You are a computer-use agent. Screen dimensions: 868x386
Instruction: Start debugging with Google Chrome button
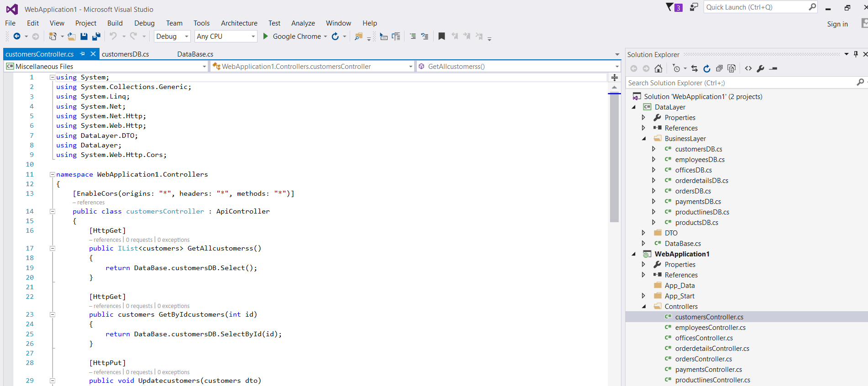pyautogui.click(x=292, y=37)
